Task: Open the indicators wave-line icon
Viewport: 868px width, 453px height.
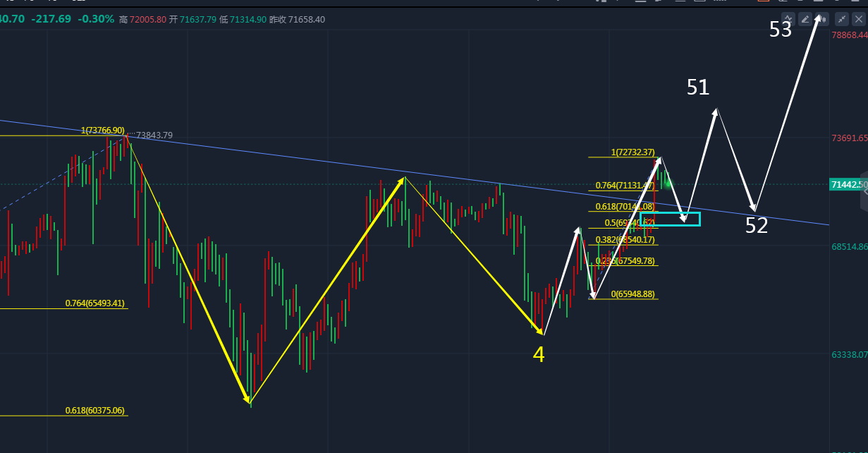Action: click(788, 19)
